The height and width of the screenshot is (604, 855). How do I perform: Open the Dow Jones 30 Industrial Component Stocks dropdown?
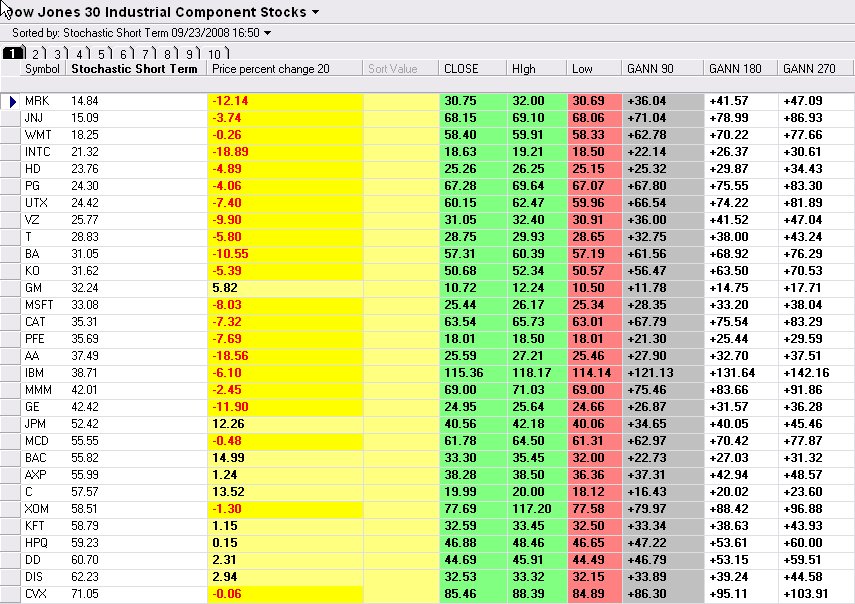coord(315,12)
